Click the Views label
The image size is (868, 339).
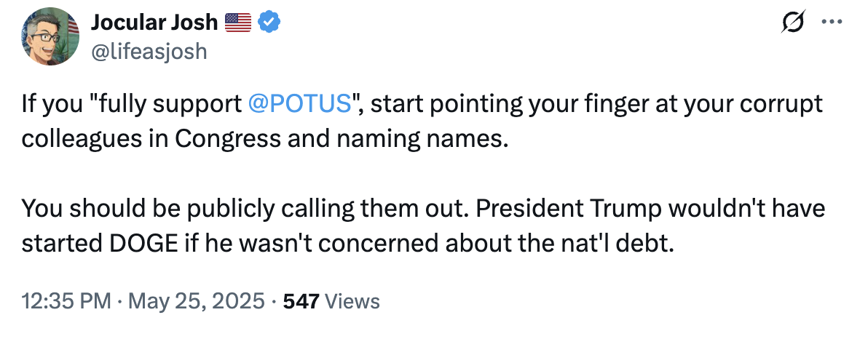coord(352,301)
